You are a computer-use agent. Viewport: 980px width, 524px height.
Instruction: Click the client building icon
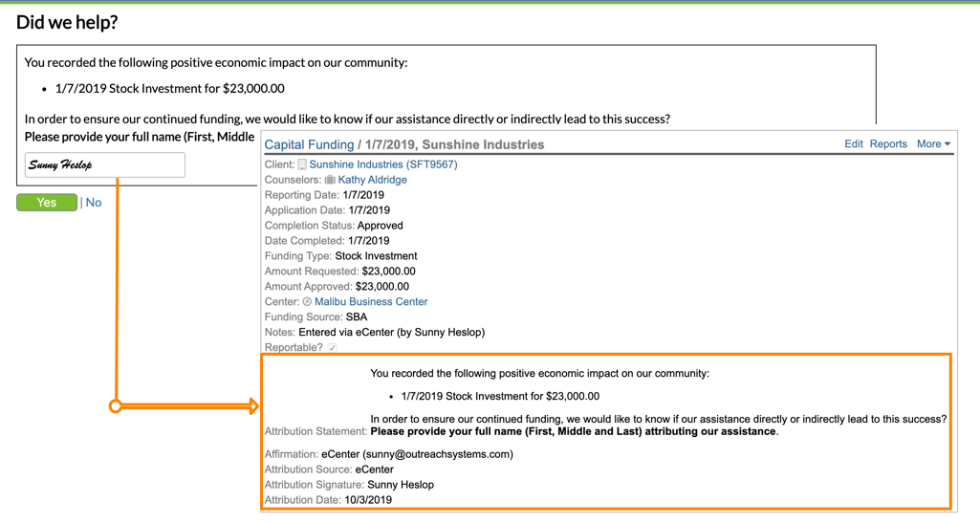click(x=302, y=164)
